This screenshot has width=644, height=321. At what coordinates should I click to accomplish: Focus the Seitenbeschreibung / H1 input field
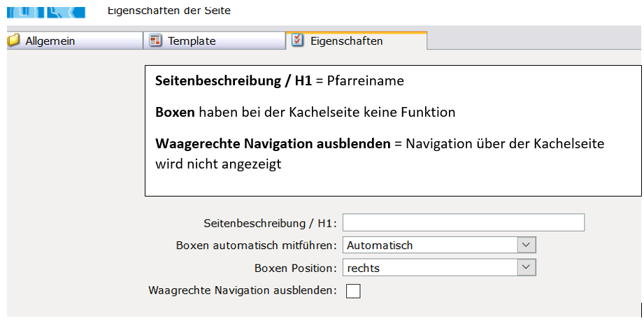click(x=464, y=223)
